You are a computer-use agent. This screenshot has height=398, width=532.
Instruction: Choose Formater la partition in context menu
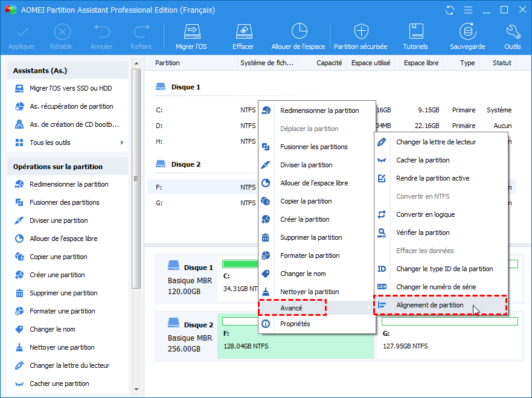pyautogui.click(x=317, y=255)
